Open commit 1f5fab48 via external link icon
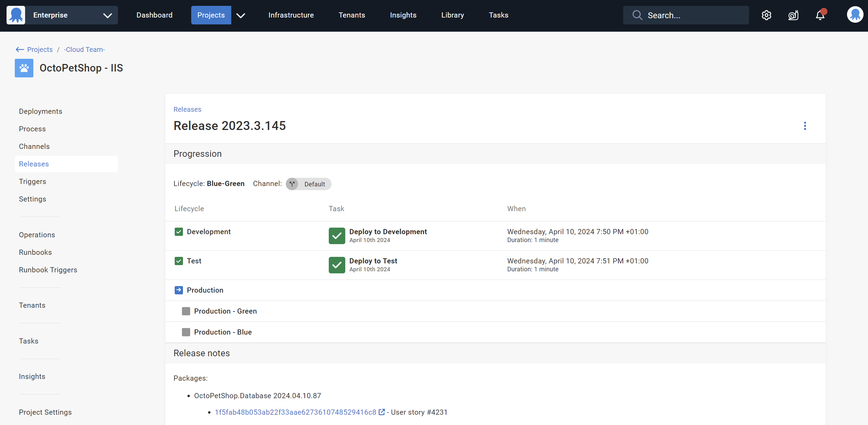The image size is (868, 425). [382, 412]
